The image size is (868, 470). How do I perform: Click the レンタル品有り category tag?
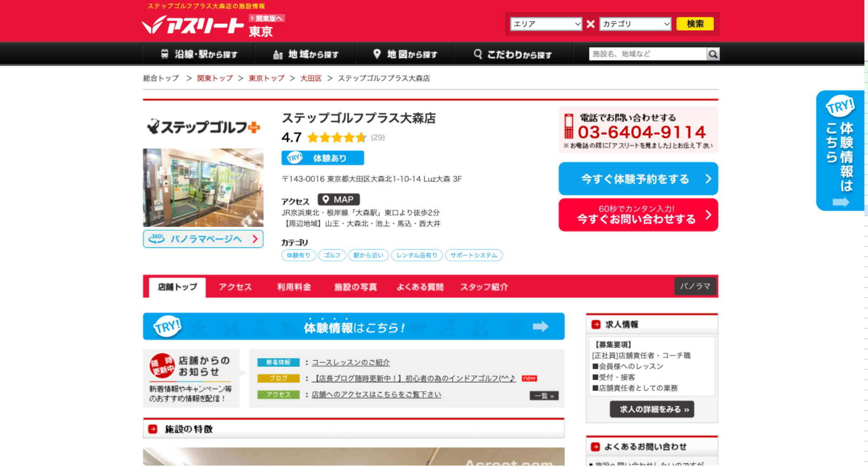point(417,255)
